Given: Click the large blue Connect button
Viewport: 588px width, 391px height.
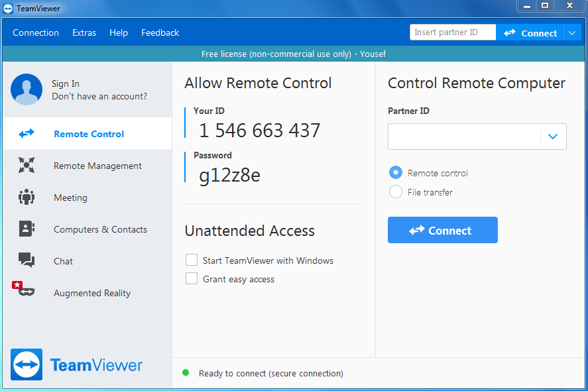Looking at the screenshot, I should (442, 231).
